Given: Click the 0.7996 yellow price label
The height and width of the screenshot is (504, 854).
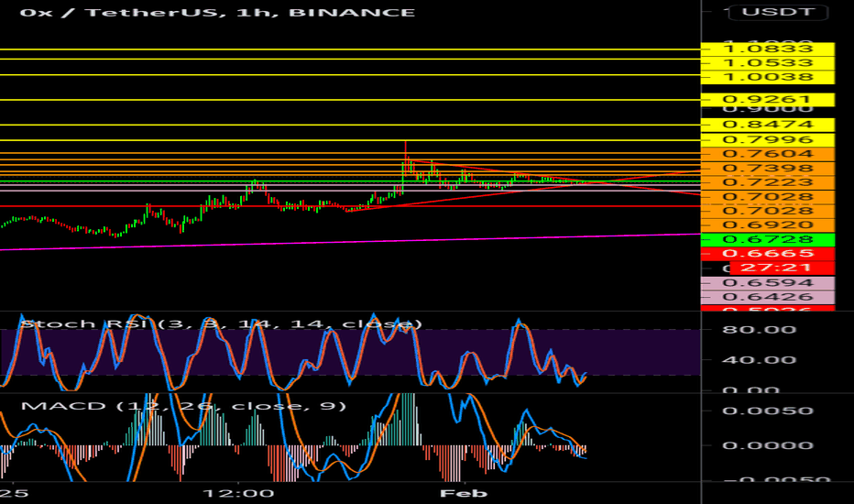Looking at the screenshot, I should coord(767,140).
